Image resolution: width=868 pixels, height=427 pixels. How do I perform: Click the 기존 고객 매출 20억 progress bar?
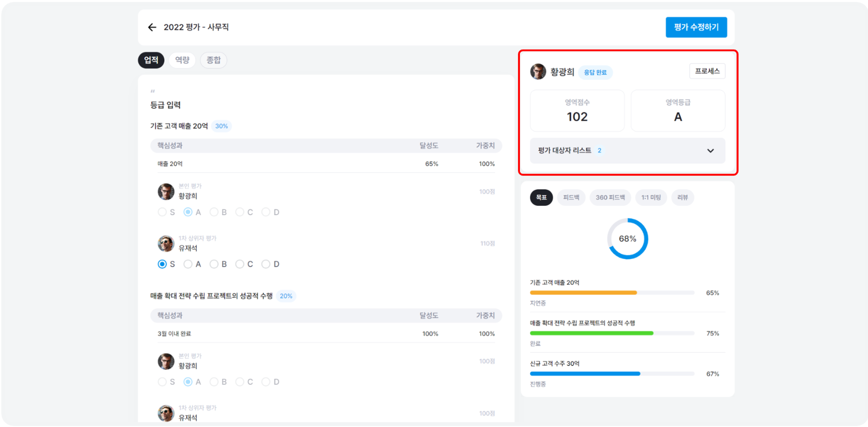tap(612, 293)
